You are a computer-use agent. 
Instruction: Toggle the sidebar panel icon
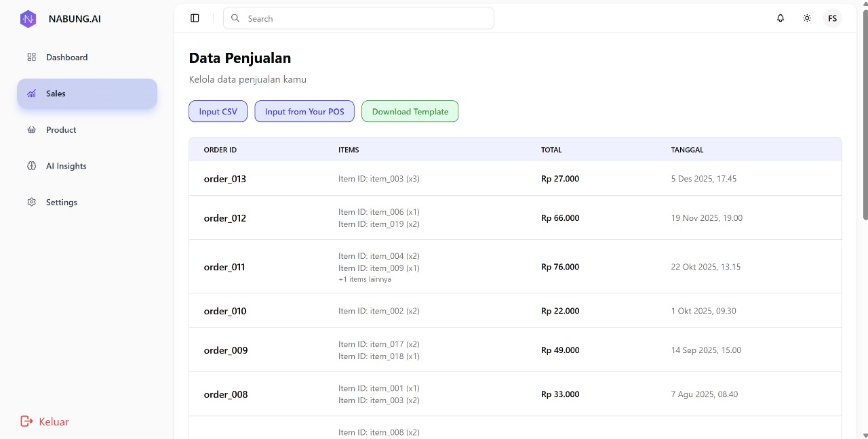(x=195, y=18)
